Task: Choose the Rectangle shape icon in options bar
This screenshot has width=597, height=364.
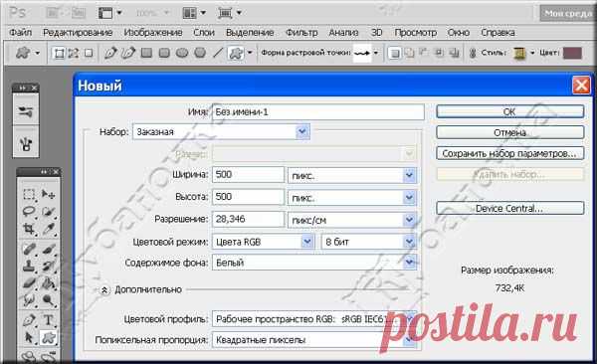Action: point(146,53)
